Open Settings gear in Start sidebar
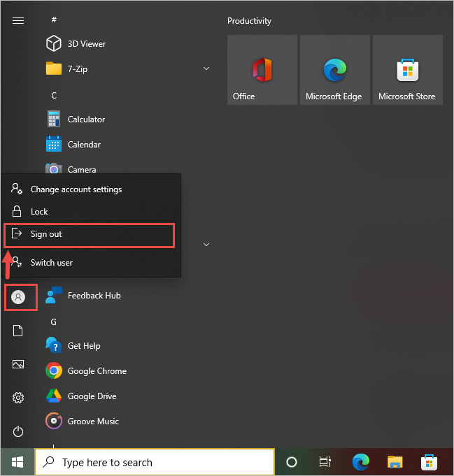The height and width of the screenshot is (476, 454). pos(18,398)
